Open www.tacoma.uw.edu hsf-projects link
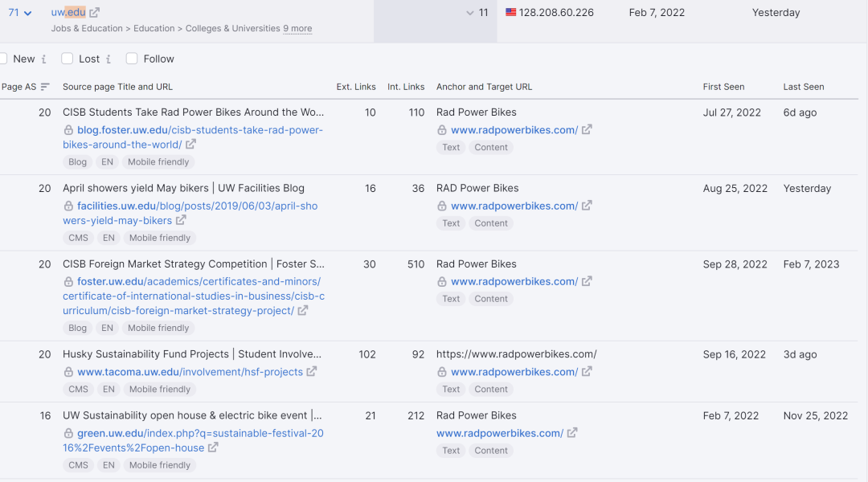868x482 pixels. pyautogui.click(x=190, y=372)
